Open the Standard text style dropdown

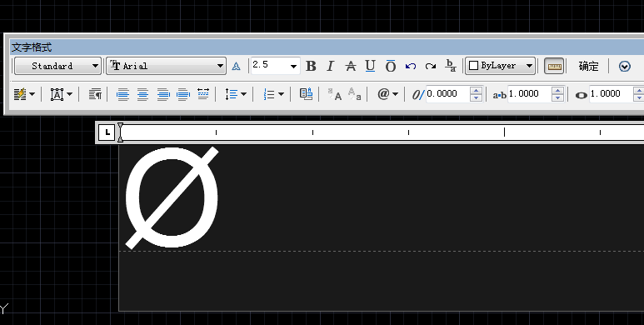point(58,66)
